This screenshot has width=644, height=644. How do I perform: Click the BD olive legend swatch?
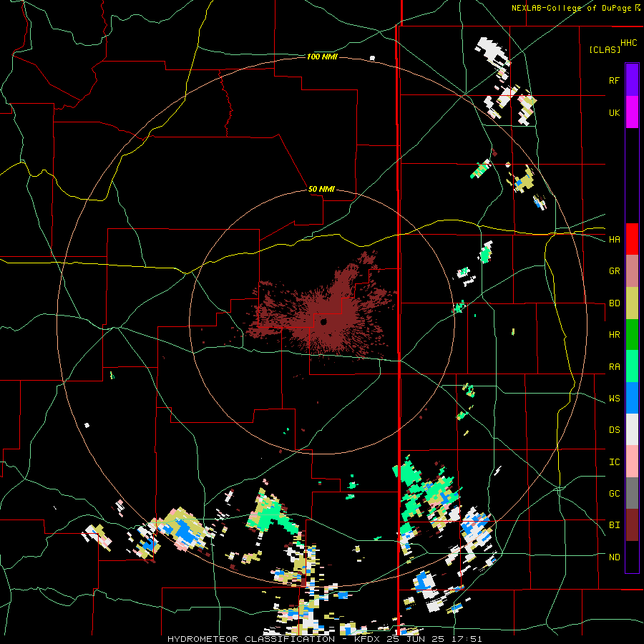(x=632, y=303)
